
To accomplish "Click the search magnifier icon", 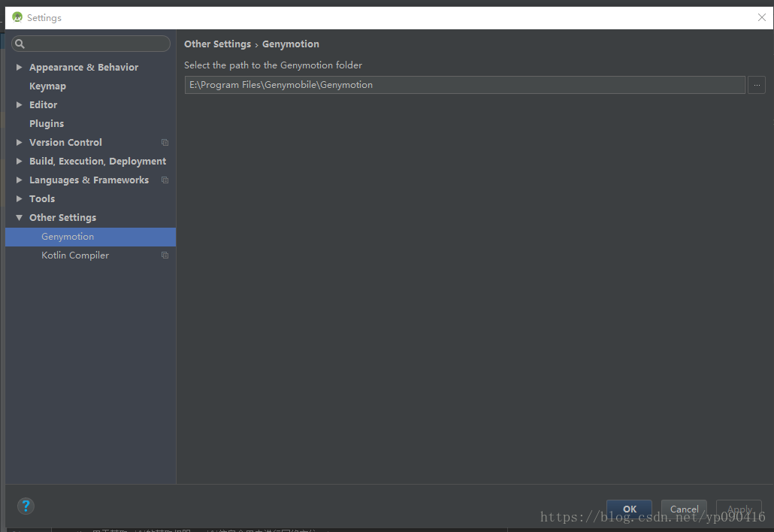I will [20, 44].
